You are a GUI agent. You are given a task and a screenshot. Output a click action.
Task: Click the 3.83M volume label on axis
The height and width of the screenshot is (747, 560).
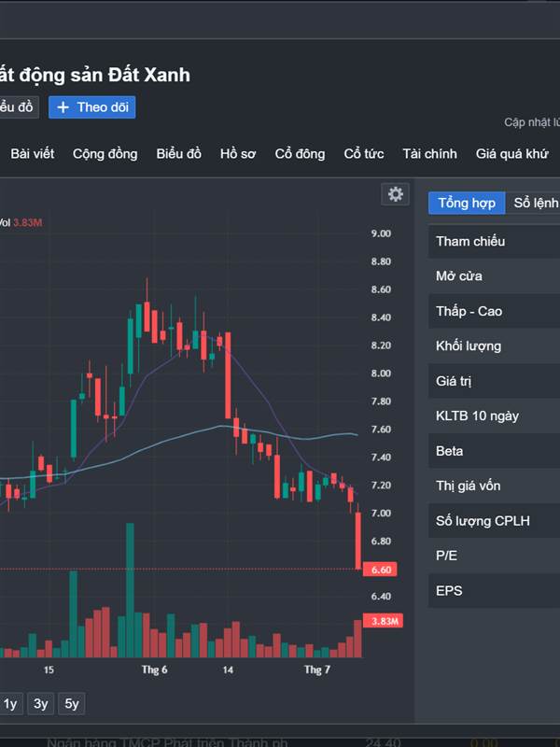tap(384, 621)
